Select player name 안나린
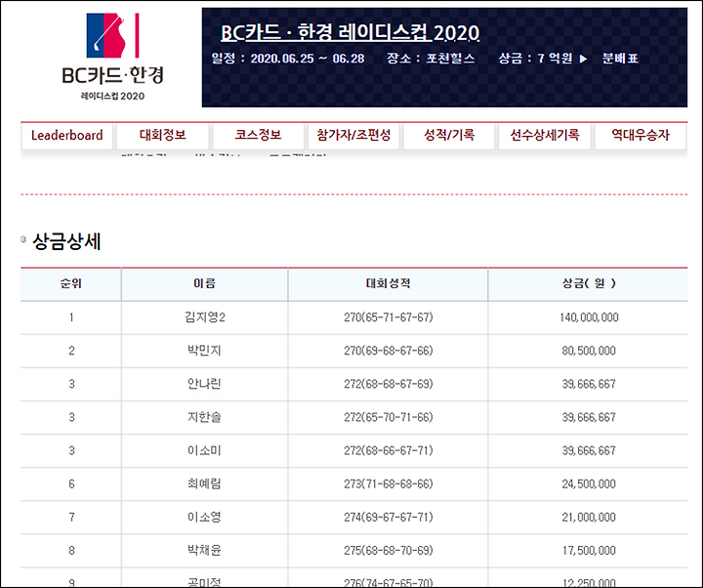 click(204, 384)
